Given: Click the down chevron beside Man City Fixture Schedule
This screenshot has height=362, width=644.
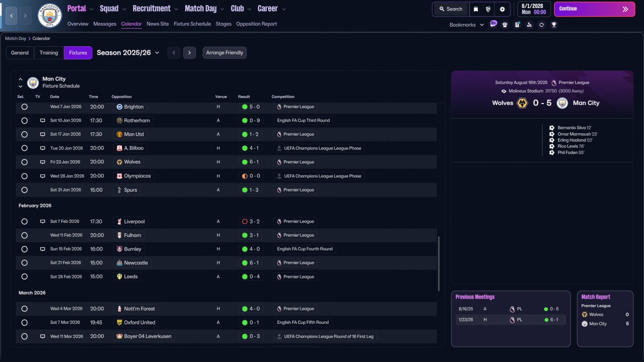Looking at the screenshot, I should pyautogui.click(x=21, y=86).
